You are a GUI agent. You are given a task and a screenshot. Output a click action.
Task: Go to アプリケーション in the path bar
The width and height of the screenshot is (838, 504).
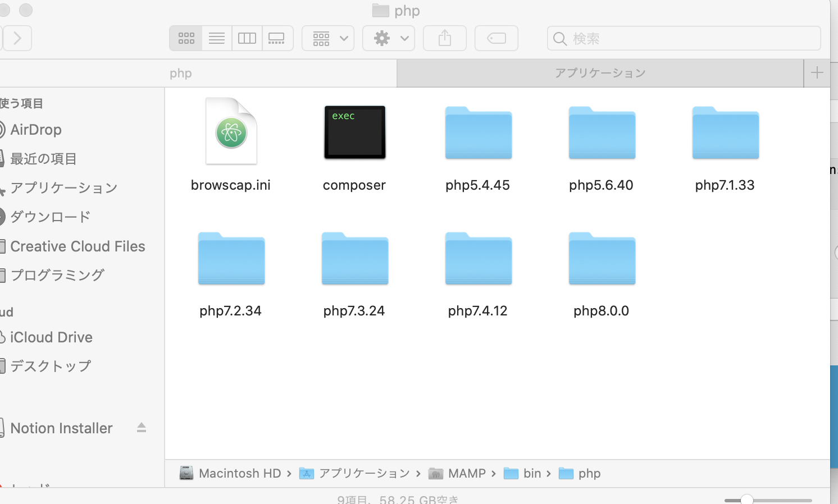coord(355,473)
